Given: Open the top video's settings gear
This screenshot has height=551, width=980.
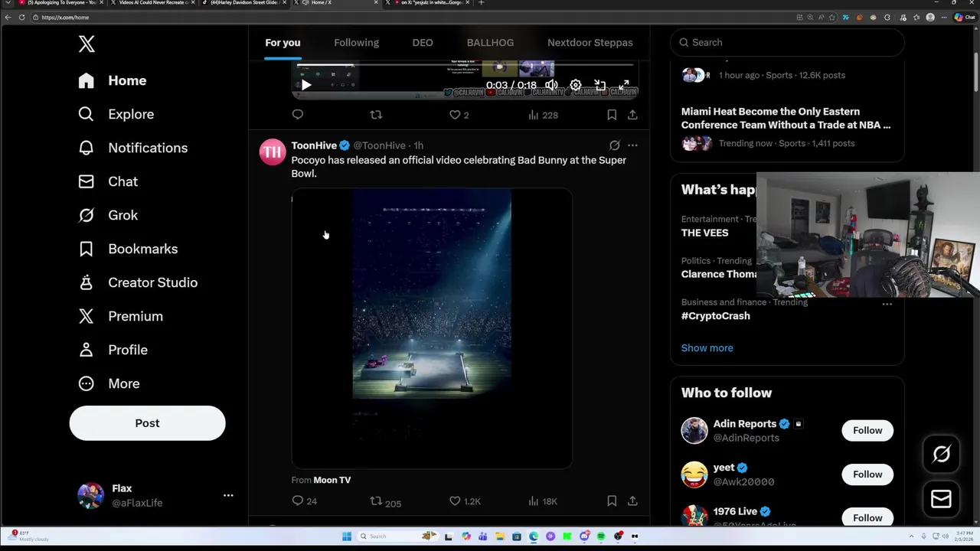Looking at the screenshot, I should pyautogui.click(x=576, y=85).
